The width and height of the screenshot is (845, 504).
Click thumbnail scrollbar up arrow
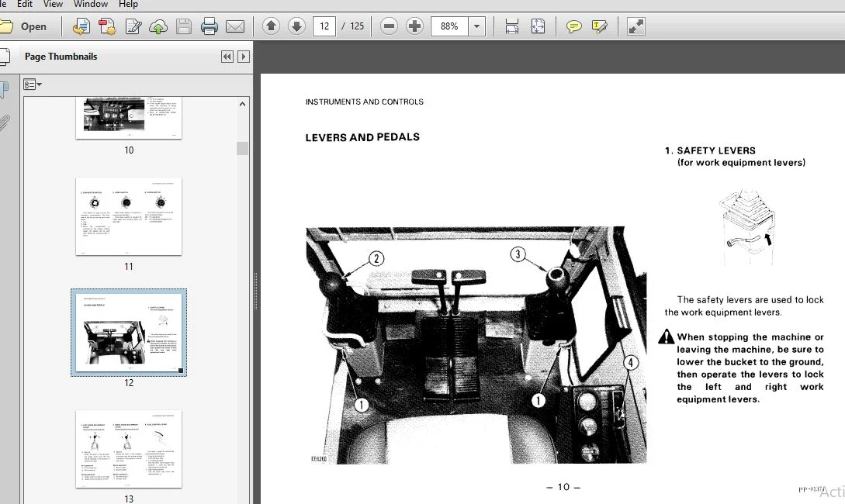pyautogui.click(x=243, y=104)
